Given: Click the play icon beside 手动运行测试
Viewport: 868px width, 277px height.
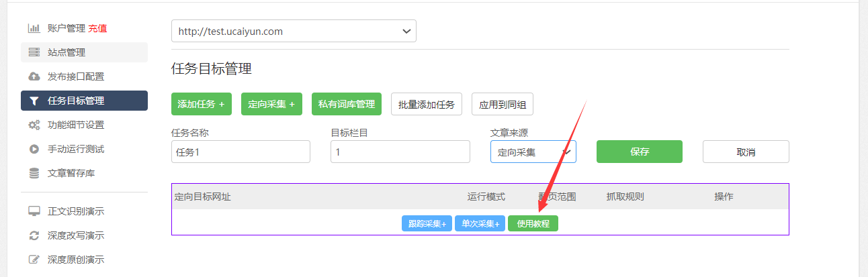Looking at the screenshot, I should (x=34, y=149).
